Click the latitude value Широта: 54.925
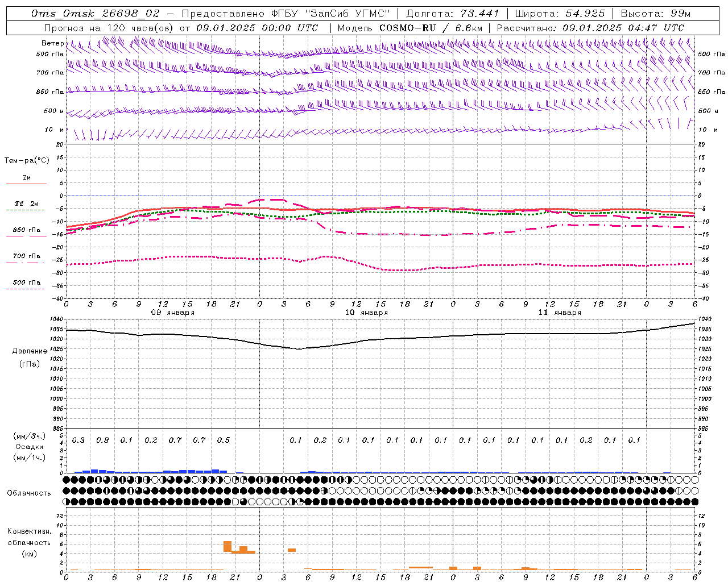The height and width of the screenshot is (582, 728). coord(560,14)
